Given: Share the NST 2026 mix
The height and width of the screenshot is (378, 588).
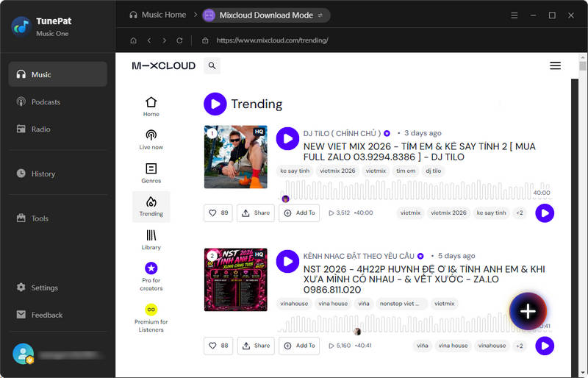Looking at the screenshot, I should point(256,346).
